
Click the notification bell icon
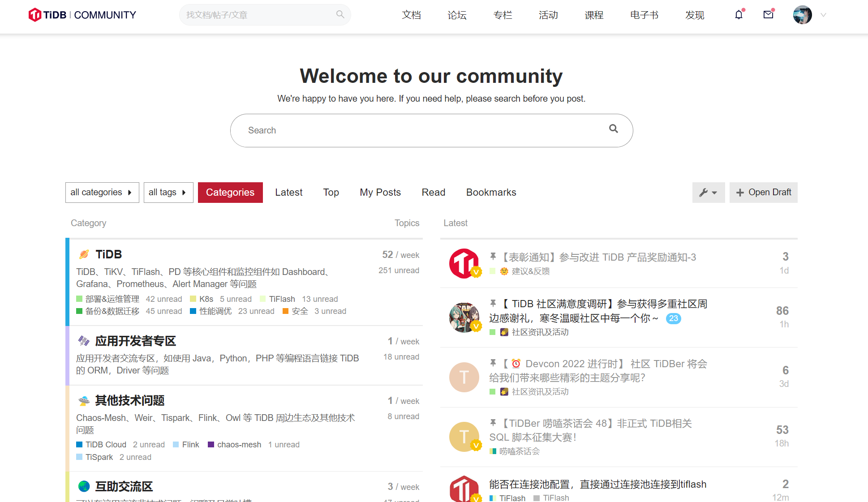point(739,15)
